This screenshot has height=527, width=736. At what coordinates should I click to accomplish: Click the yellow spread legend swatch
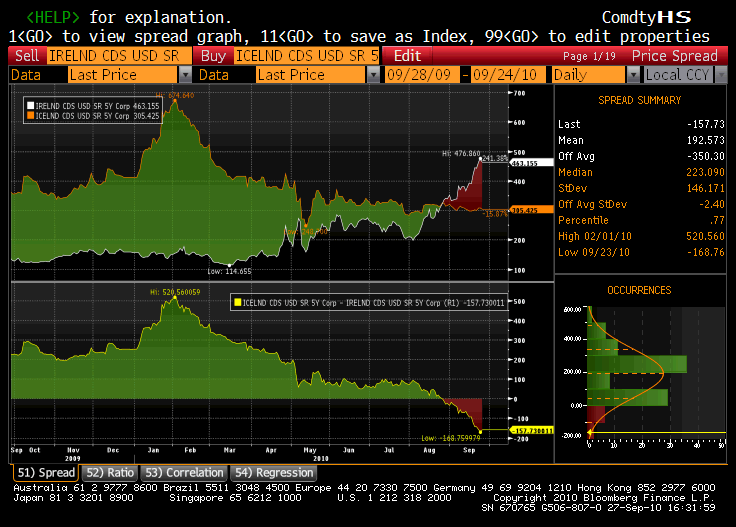[238, 303]
